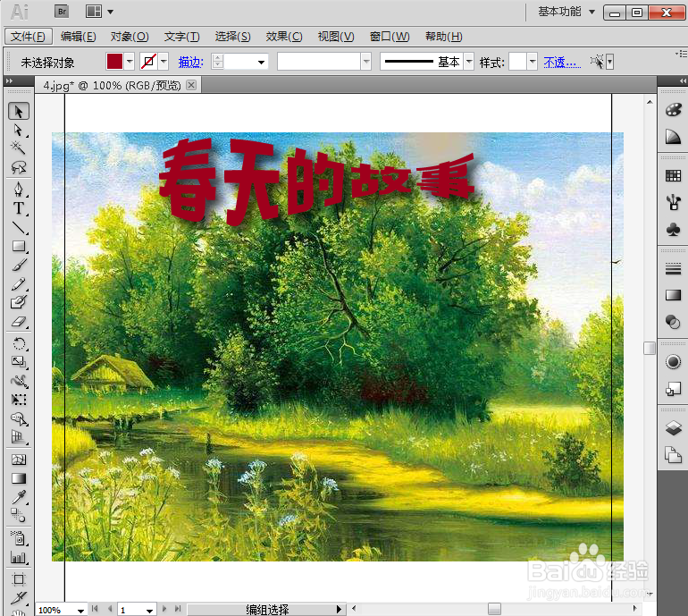
Task: Expand the stroke color dropdown arrow
Action: coord(164,62)
